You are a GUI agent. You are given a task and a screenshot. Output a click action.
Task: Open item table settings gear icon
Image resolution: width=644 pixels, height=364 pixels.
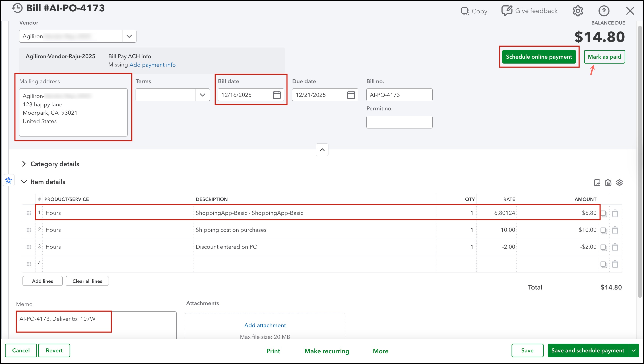click(619, 182)
